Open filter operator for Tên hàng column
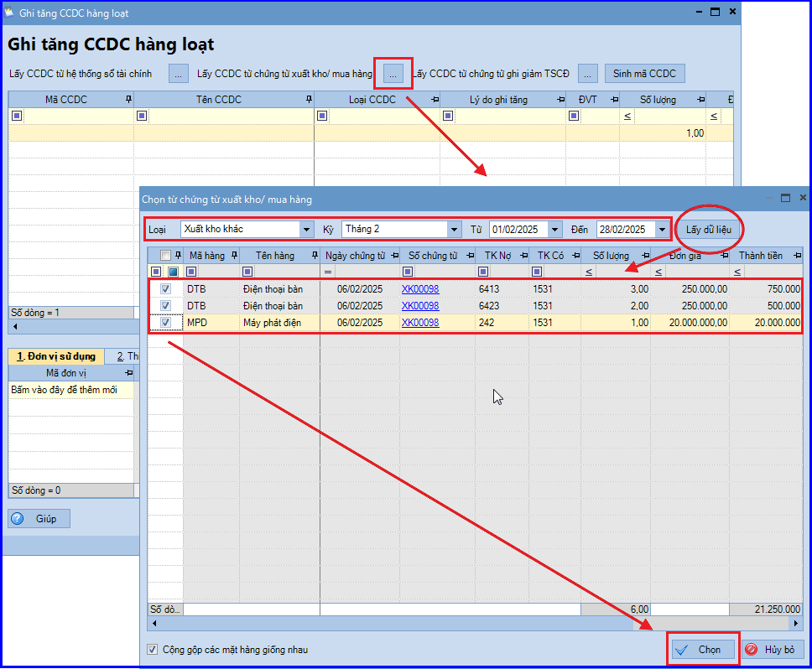The image size is (812, 669). tap(247, 272)
